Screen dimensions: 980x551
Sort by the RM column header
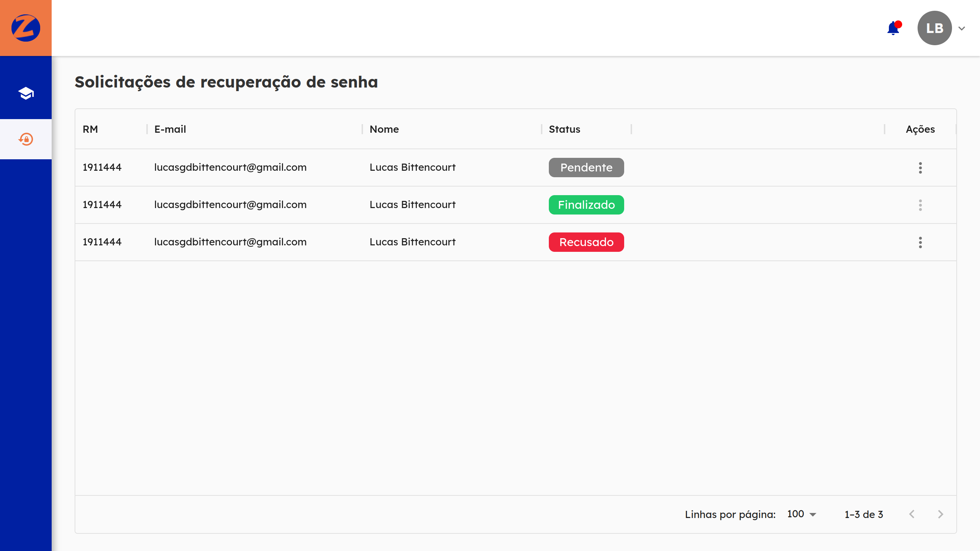90,129
